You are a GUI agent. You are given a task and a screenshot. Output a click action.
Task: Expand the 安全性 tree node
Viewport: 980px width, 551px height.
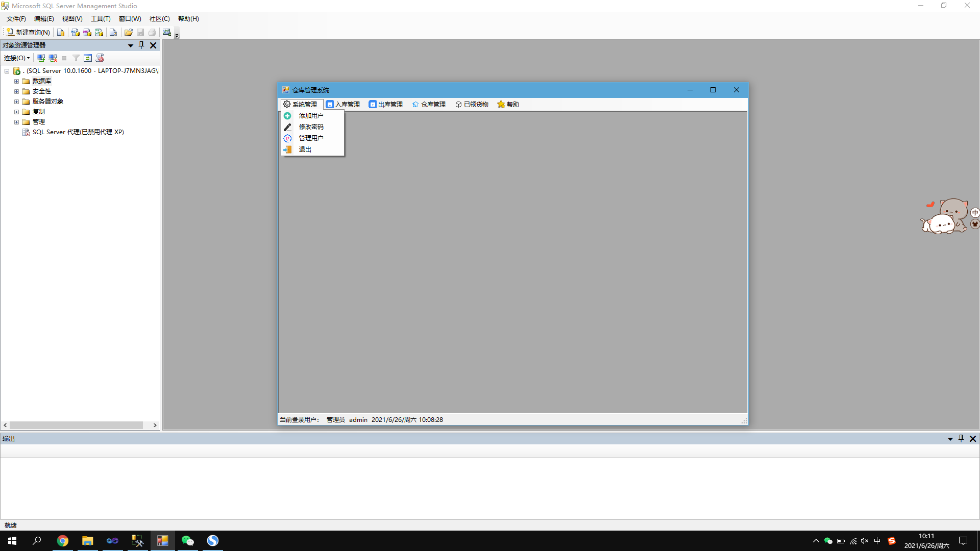coord(16,91)
